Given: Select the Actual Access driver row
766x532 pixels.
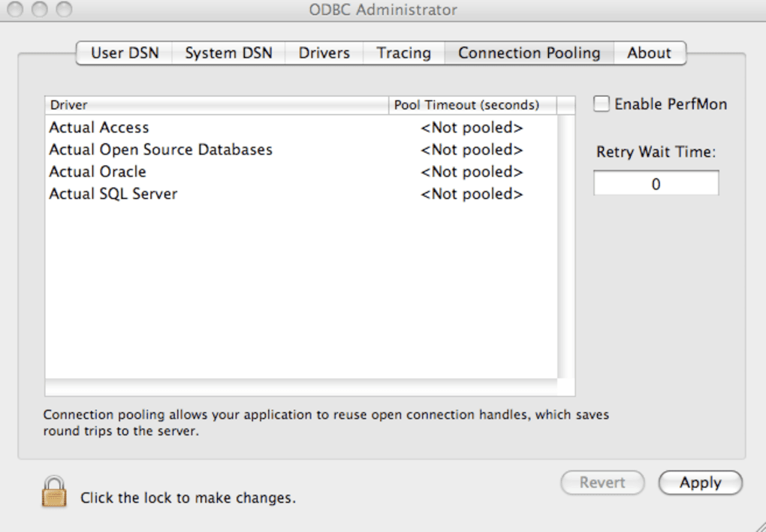Looking at the screenshot, I should pyautogui.click(x=99, y=128).
